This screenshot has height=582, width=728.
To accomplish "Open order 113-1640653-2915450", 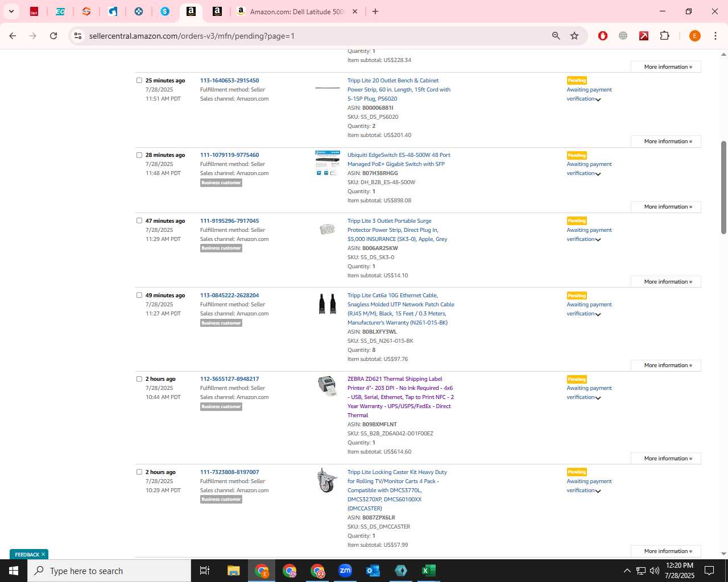I will point(229,80).
